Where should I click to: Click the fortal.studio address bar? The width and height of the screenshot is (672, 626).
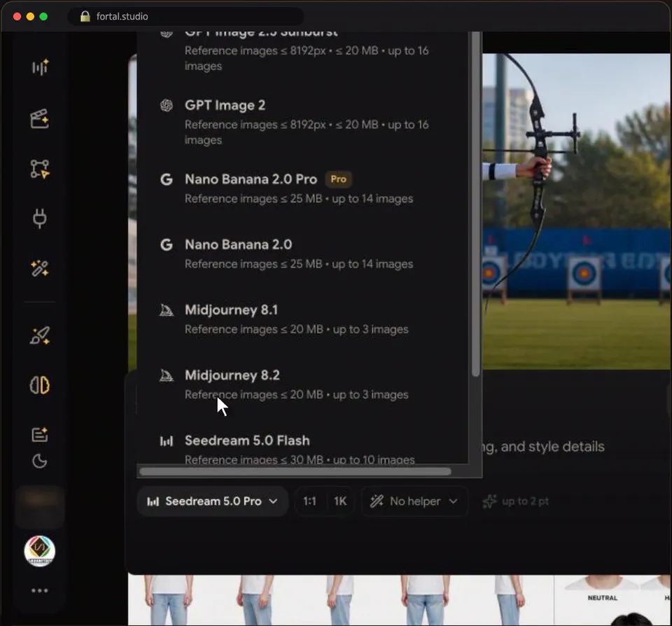tap(185, 16)
